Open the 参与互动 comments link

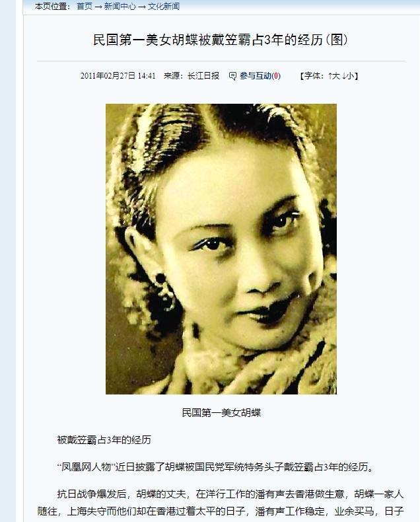click(256, 76)
